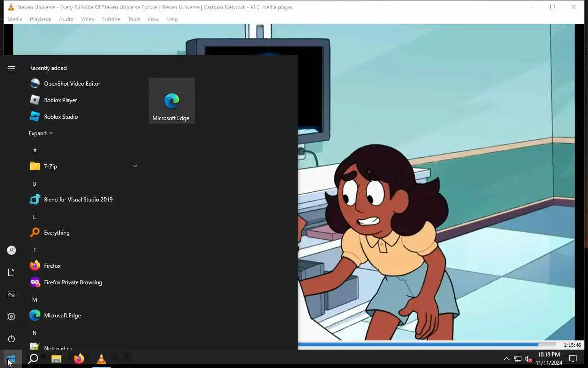
Task: Open Firefox Private Browsing
Action: coord(83,282)
